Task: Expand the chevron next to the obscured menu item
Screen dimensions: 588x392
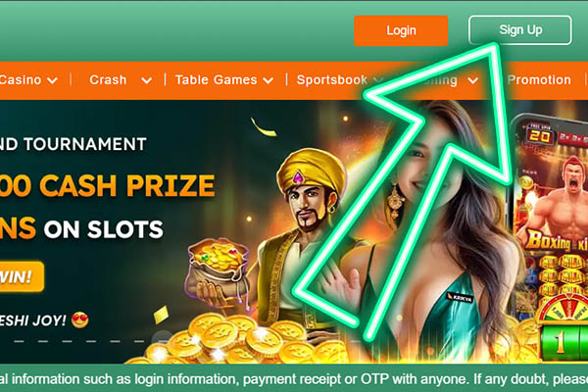Action: [473, 80]
